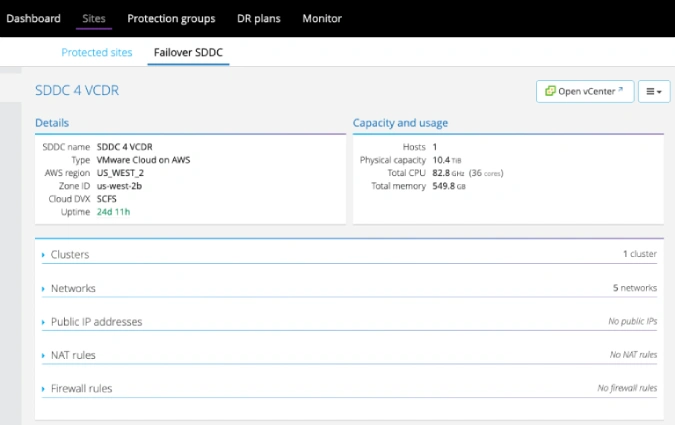
Task: Click the 5 networks count label
Action: (x=635, y=288)
